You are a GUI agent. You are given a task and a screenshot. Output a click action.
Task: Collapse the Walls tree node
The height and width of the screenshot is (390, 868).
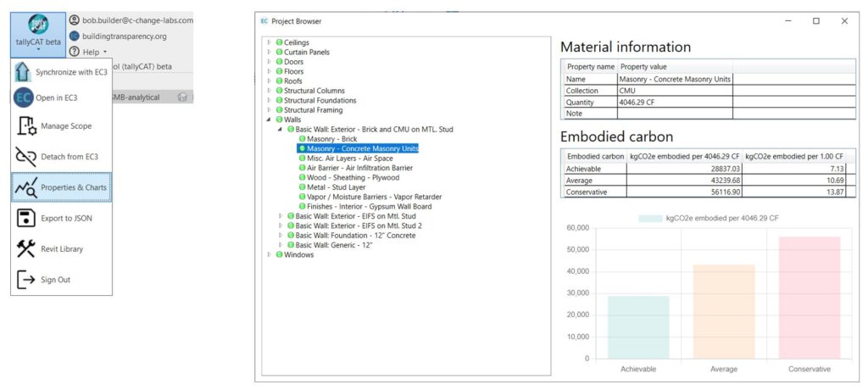pyautogui.click(x=270, y=120)
